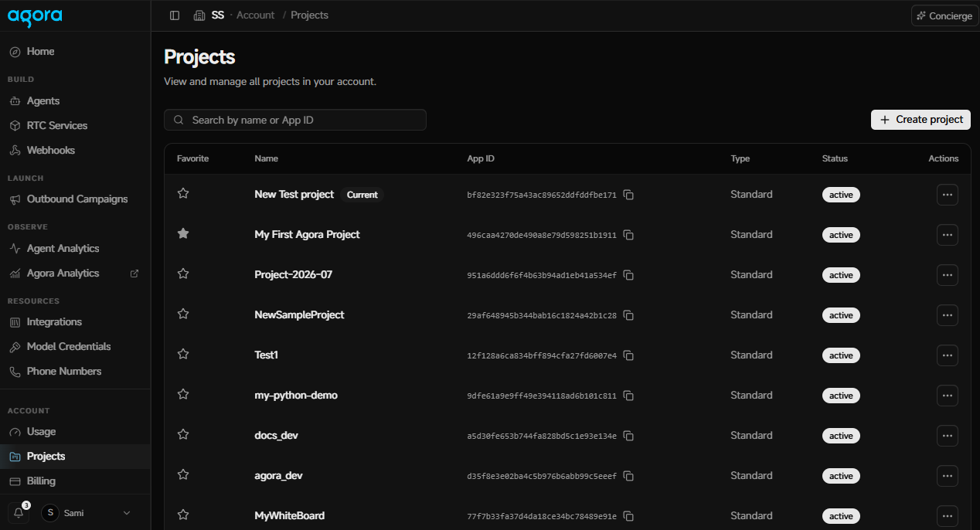The image size is (980, 530).
Task: Open the notifications bell
Action: [x=19, y=513]
